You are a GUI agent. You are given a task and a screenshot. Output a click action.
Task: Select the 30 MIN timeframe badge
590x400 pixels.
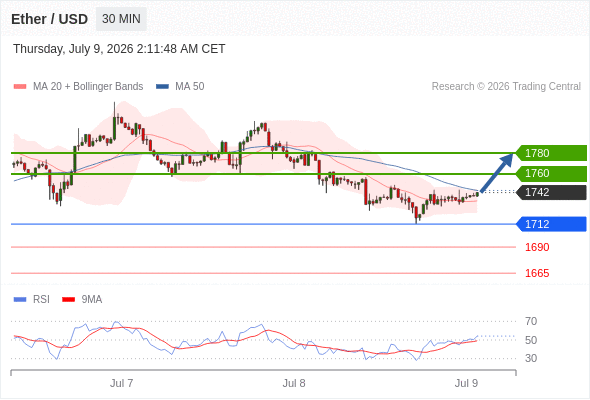[x=121, y=19]
